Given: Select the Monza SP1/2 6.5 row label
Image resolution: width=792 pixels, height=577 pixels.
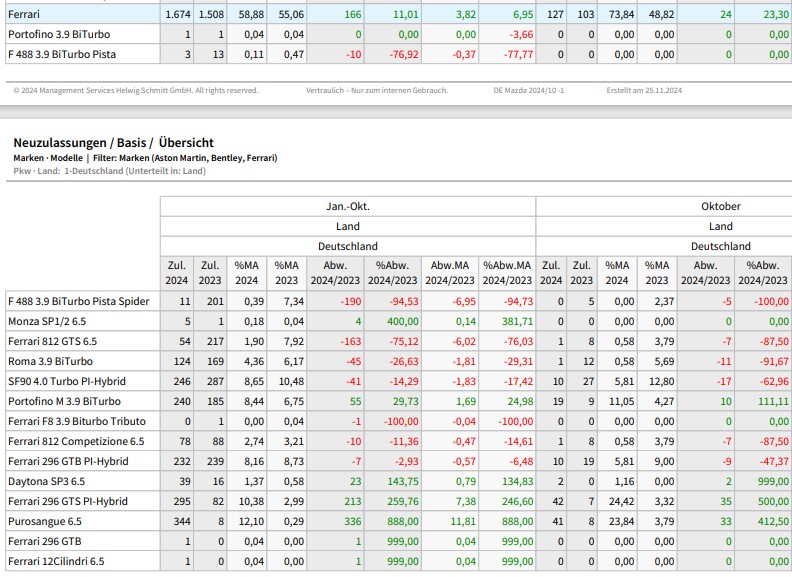Looking at the screenshot, I should [x=48, y=321].
